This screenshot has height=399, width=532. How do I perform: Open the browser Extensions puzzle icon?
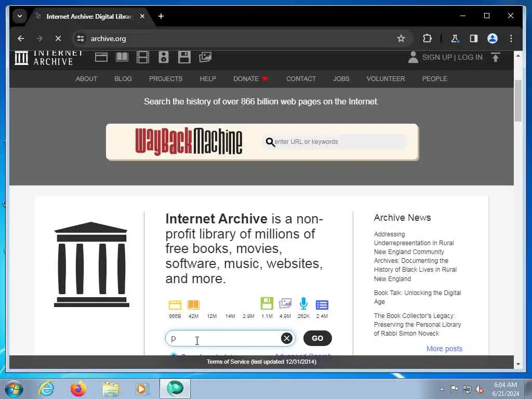click(427, 38)
